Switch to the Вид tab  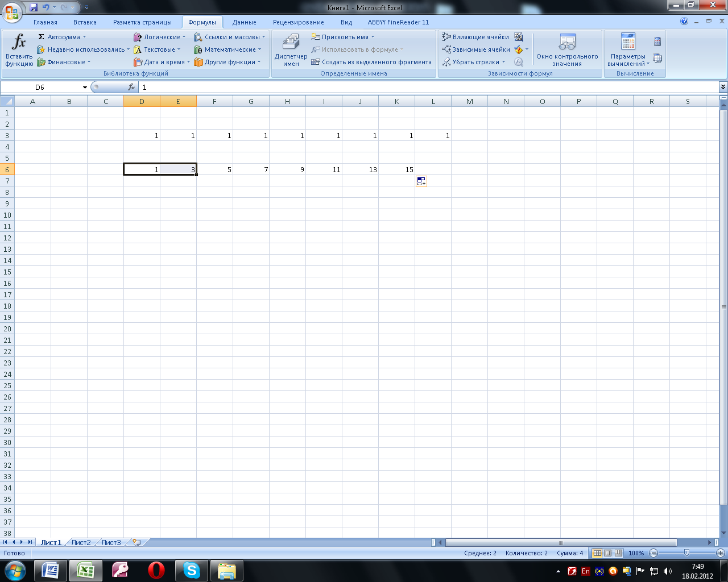click(346, 22)
